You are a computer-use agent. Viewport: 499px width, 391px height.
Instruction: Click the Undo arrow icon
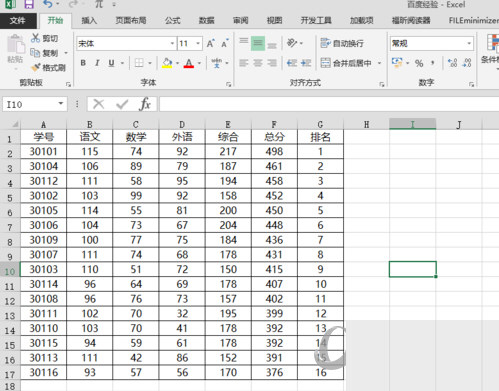48,4
